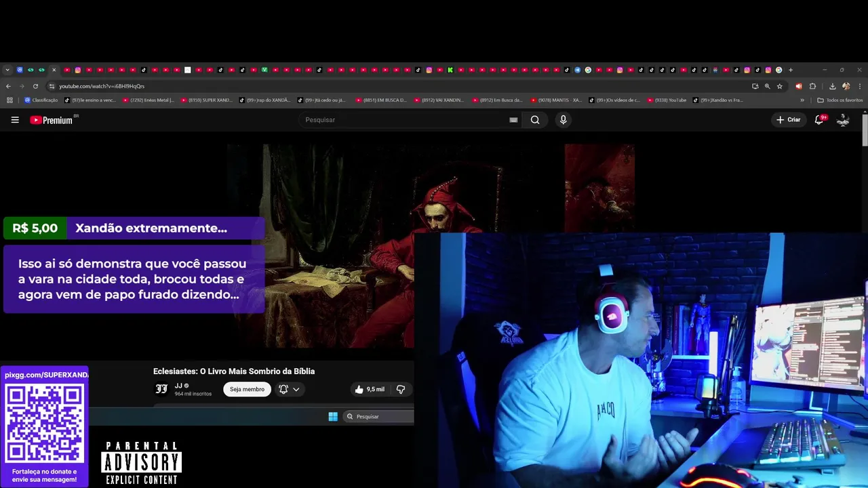
Task: Open YouTube notifications bell with 9+ badge
Action: 819,120
